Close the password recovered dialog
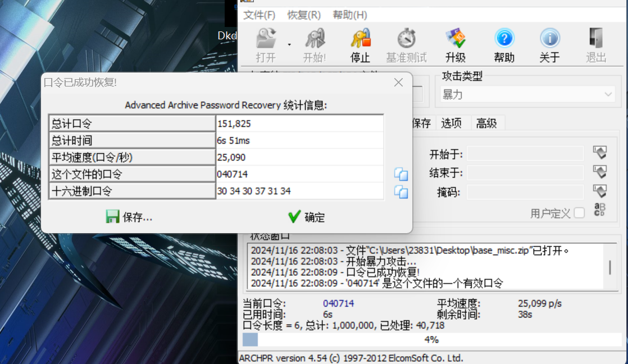Viewport: 628px width, 364px height. pos(398,83)
